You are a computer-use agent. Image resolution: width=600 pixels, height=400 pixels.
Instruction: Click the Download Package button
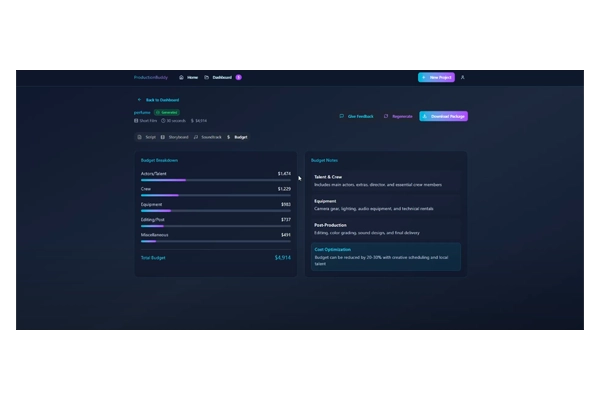443,116
